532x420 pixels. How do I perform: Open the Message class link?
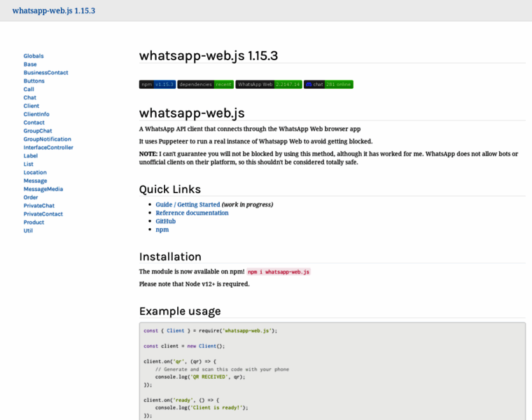pyautogui.click(x=35, y=181)
